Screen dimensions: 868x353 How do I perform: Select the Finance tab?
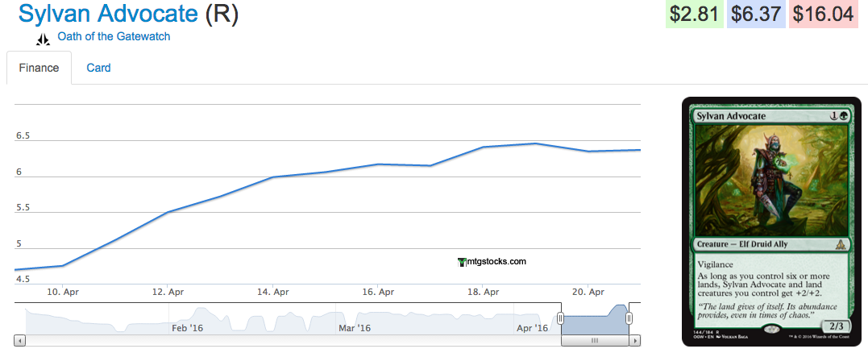(x=39, y=68)
